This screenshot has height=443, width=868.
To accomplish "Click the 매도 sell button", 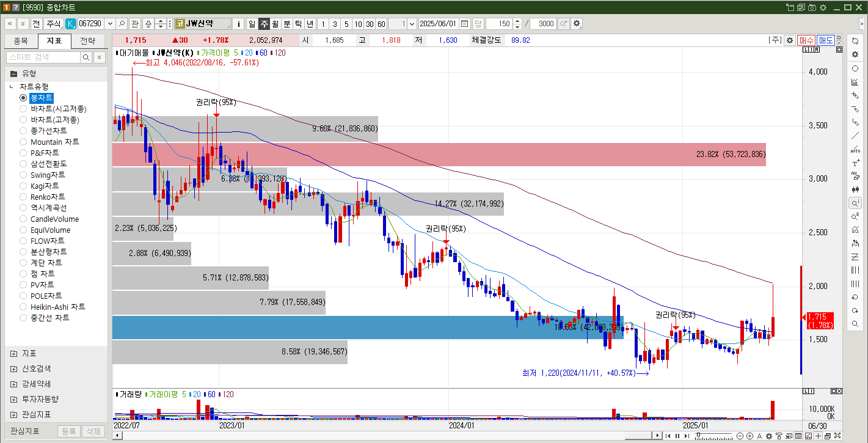I will pos(826,40).
